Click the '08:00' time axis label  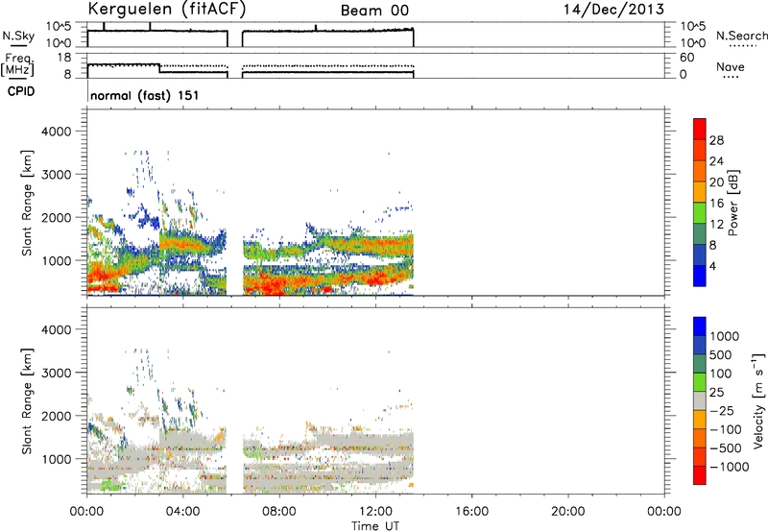pyautogui.click(x=279, y=512)
